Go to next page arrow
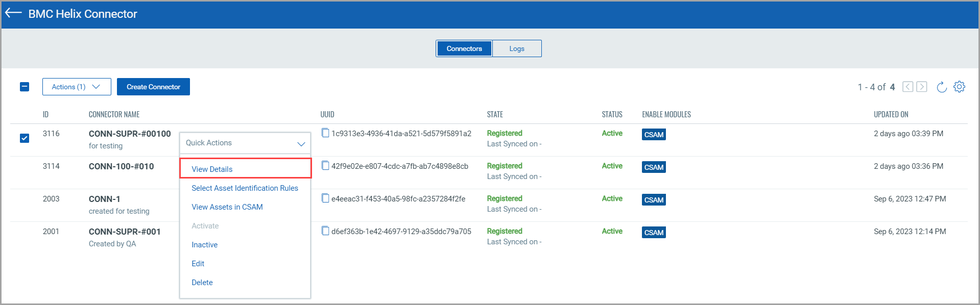Viewport: 980px width, 305px height. click(922, 87)
